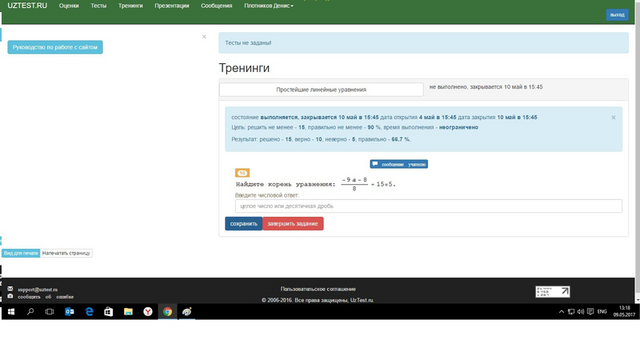Click the Windows Start button
Image resolution: width=640 pixels, height=360 pixels.
pos(11,312)
